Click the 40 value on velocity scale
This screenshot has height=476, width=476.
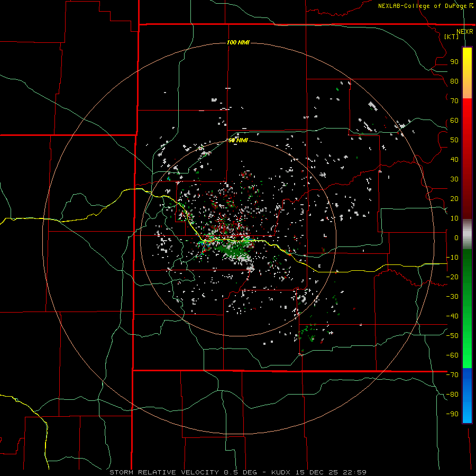point(454,160)
